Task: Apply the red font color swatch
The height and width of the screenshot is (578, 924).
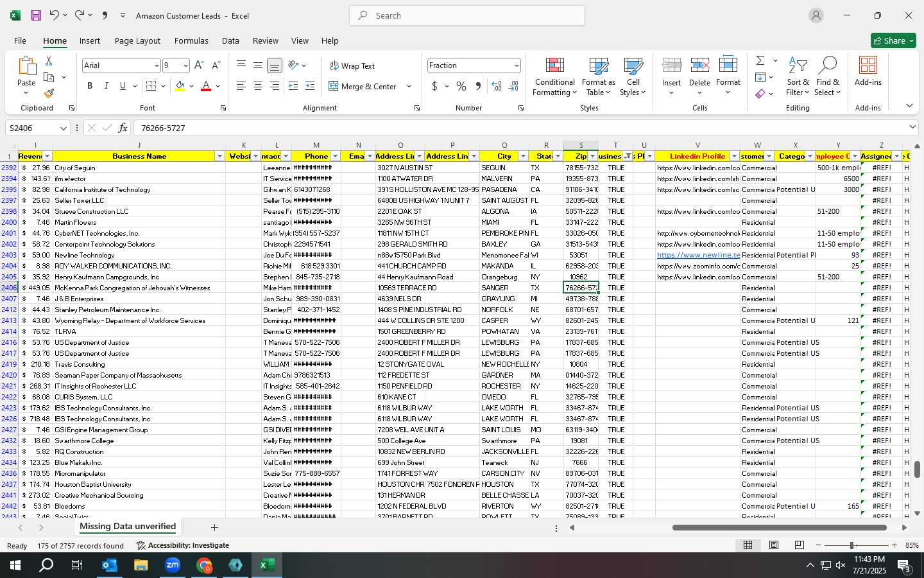Action: point(206,86)
